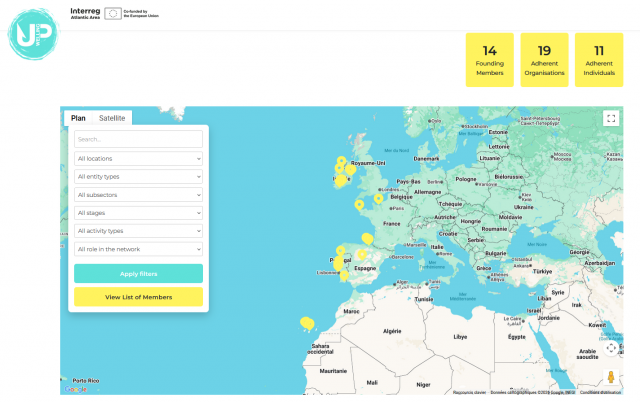Click the UP Water logo
Viewport: 640px width, 402px height.
[x=34, y=32]
